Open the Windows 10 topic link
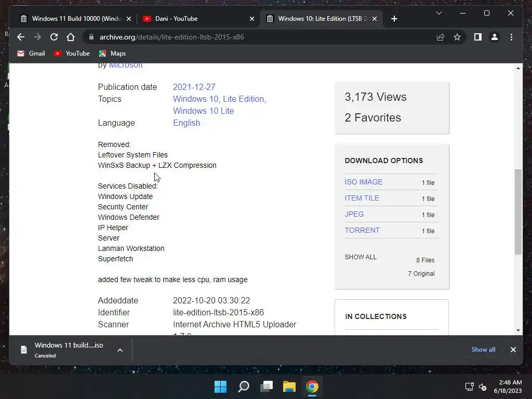Image resolution: width=532 pixels, height=399 pixels. click(x=195, y=99)
